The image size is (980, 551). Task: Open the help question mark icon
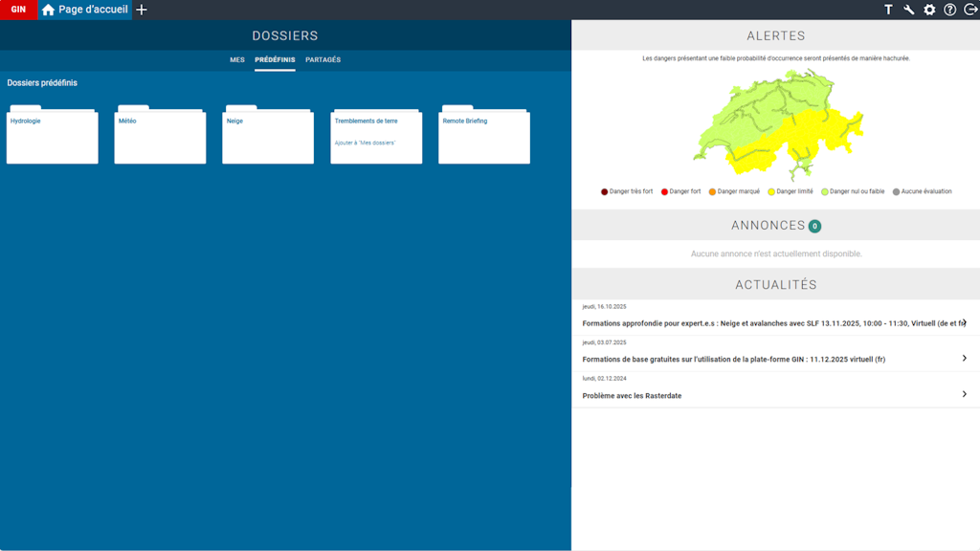(948, 11)
